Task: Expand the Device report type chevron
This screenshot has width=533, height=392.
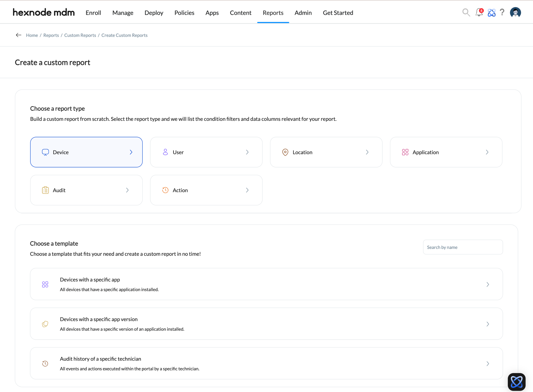Action: (131, 152)
